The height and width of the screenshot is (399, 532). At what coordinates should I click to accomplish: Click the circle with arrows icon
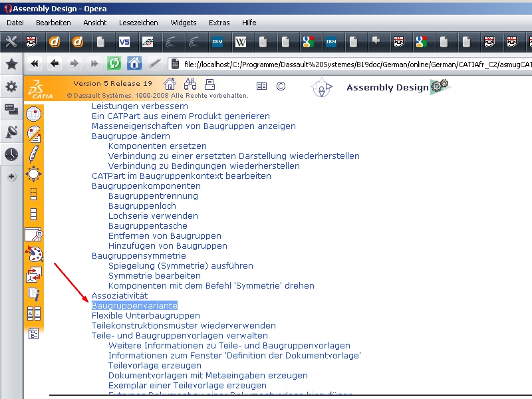[34, 174]
